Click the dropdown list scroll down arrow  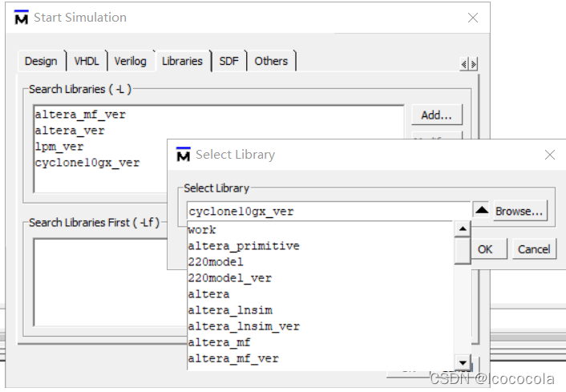[463, 363]
